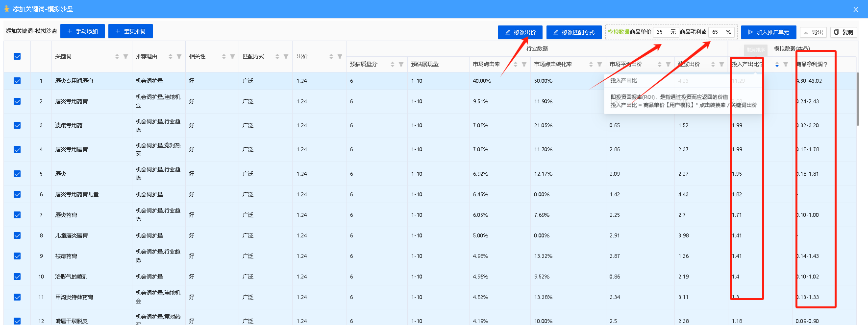Viewport: 868px width, 325px height.
Task: Click the 行业数据 column group header
Action: tap(537, 48)
